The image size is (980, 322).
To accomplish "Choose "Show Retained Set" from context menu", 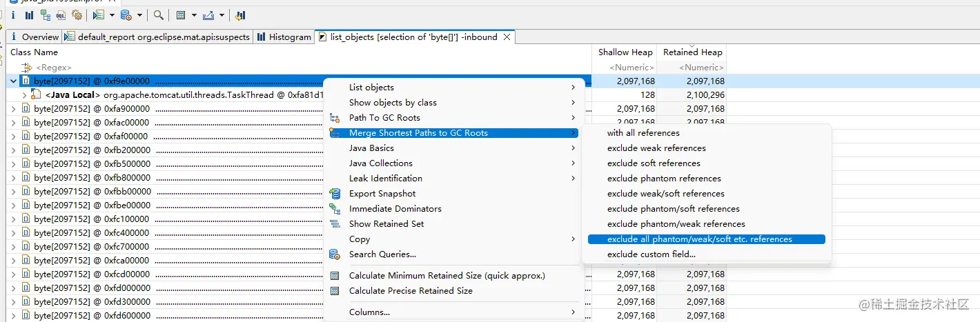I will point(386,224).
